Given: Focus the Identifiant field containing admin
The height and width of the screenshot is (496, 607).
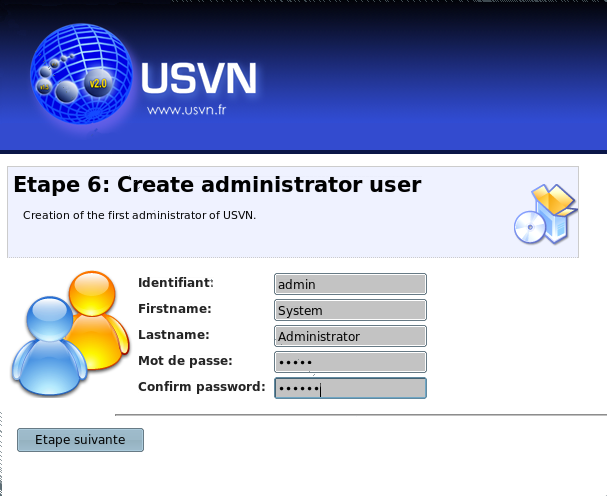Looking at the screenshot, I should coord(350,284).
